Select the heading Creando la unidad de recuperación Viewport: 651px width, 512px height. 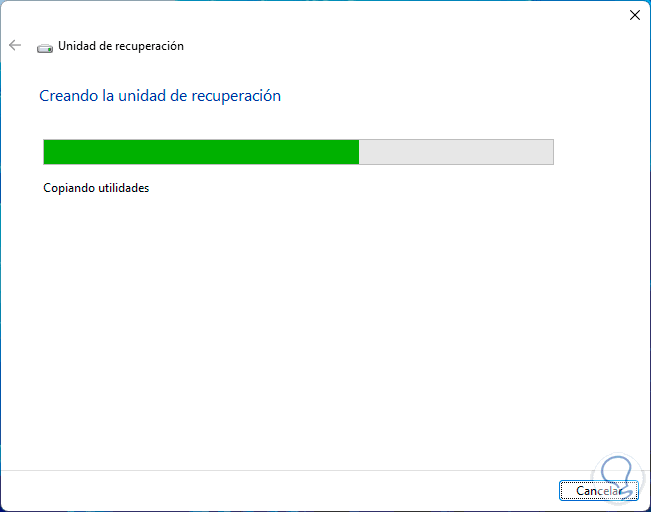[160, 96]
